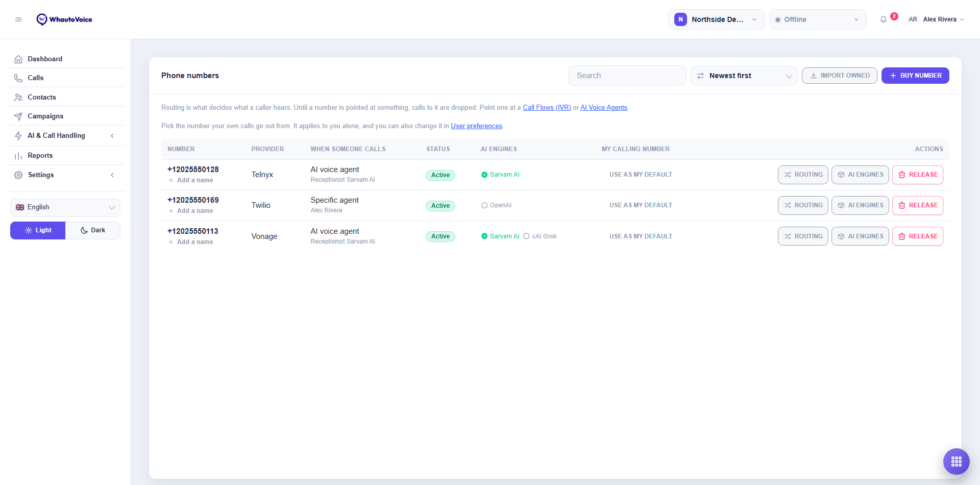Switch to Light theme
Viewport: 980px width, 485px height.
(x=38, y=230)
